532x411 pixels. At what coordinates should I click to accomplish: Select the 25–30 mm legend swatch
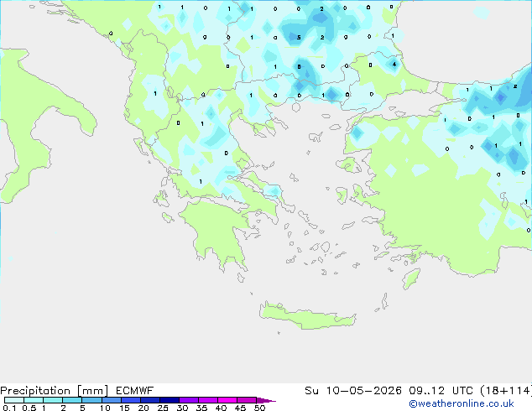tap(170, 400)
